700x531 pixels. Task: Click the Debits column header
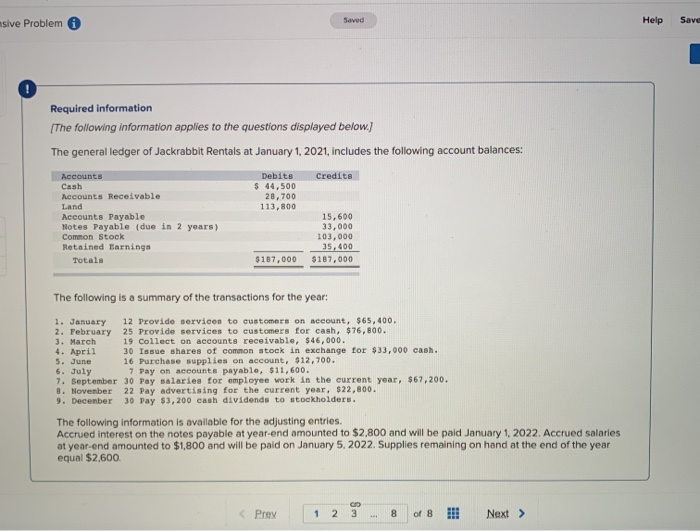[277, 176]
